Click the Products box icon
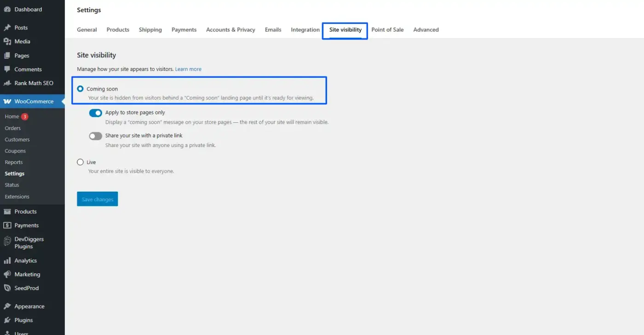Screen dimensions: 644x335 (x=7, y=211)
